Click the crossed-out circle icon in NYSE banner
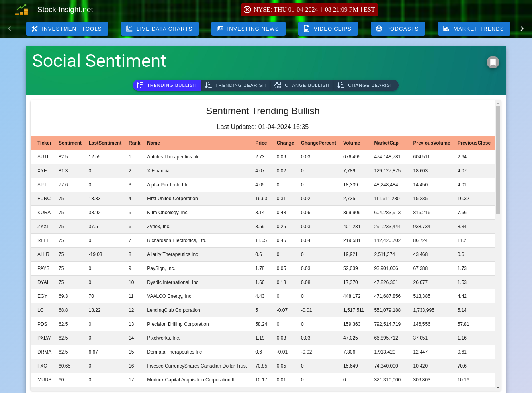Viewport: 532px width, 393px height. click(x=247, y=9)
